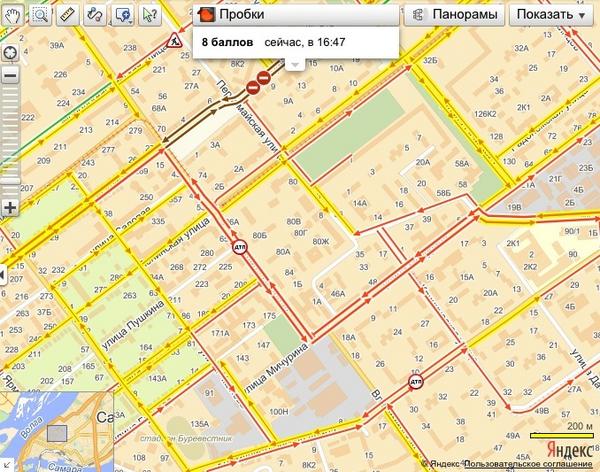600x472 pixels.
Task: Click the Яндекс logo
Action: [x=570, y=449]
